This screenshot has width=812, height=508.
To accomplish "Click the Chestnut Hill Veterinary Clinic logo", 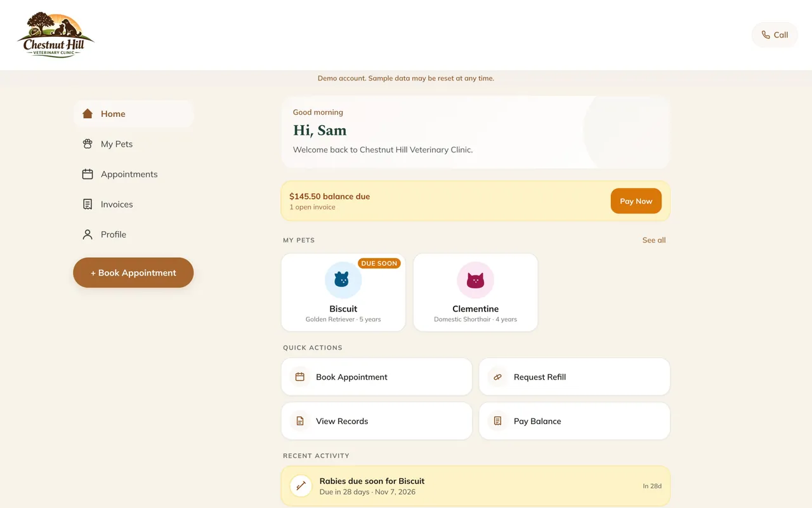I will pyautogui.click(x=56, y=35).
